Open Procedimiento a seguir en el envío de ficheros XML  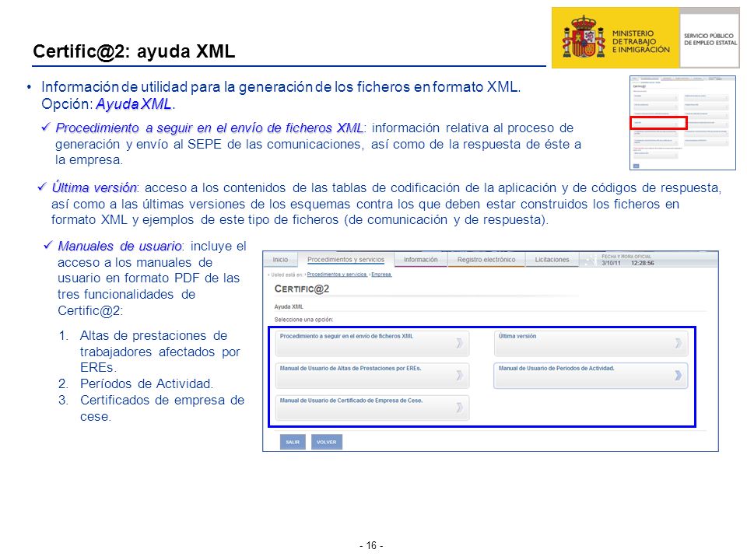(372, 343)
